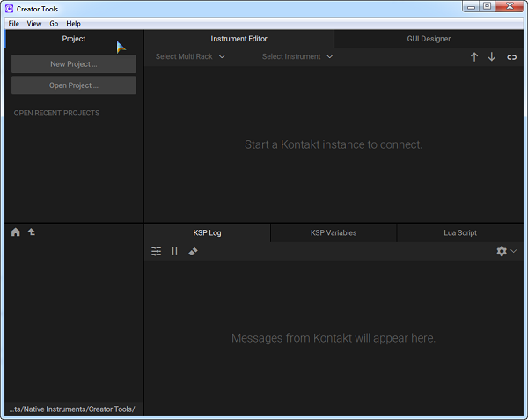Image resolution: width=528 pixels, height=420 pixels.
Task: Click the home folder icon in file browser
Action: tap(16, 232)
